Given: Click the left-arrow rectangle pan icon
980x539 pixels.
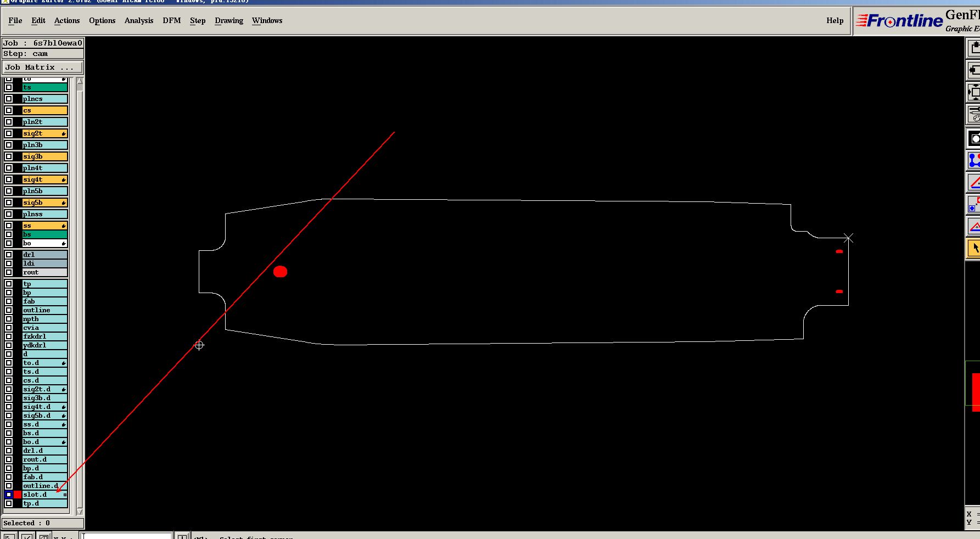Looking at the screenshot, I should (x=975, y=70).
